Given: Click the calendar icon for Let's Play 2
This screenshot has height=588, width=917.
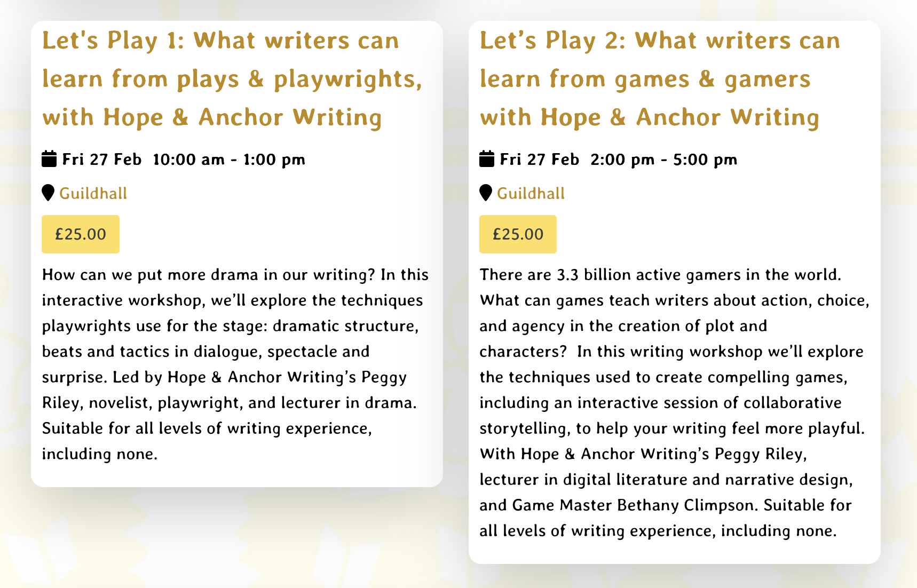Looking at the screenshot, I should pos(486,159).
